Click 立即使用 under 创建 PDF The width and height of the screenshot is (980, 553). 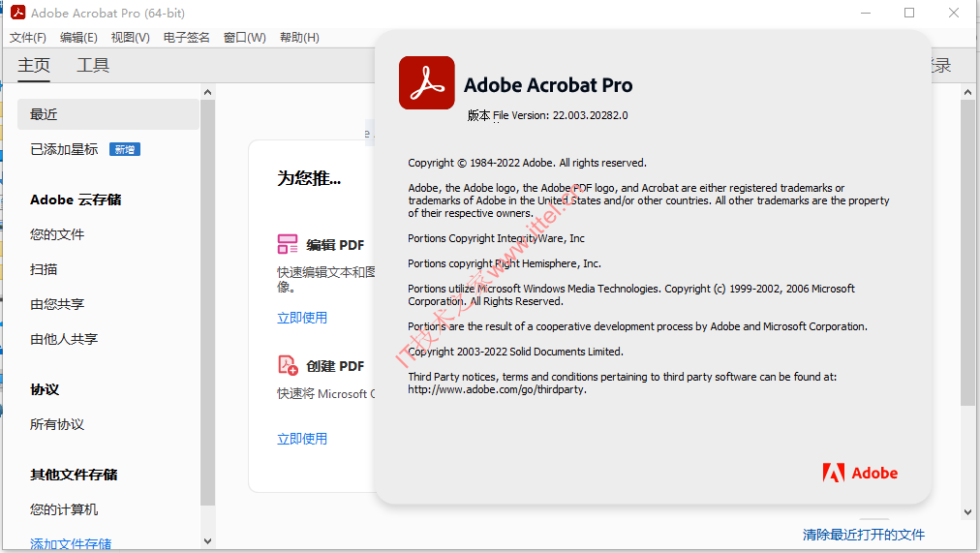(x=302, y=439)
